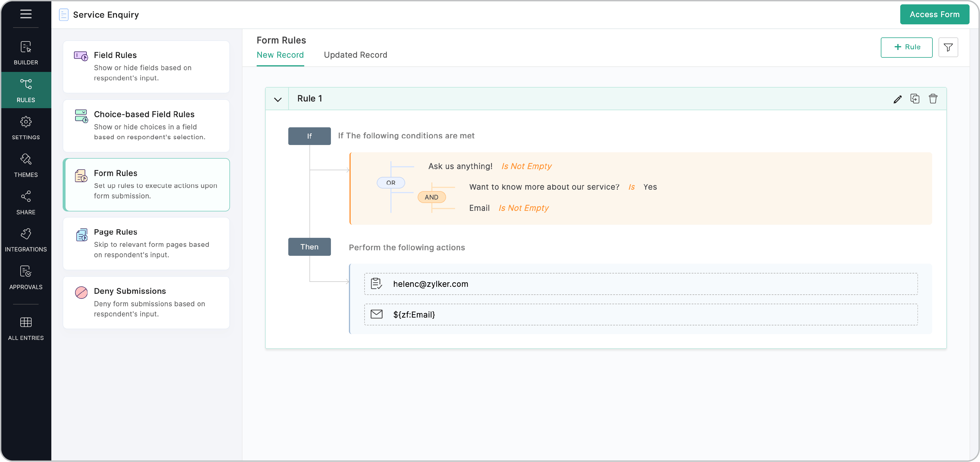Open Field Rules card

pyautogui.click(x=146, y=67)
